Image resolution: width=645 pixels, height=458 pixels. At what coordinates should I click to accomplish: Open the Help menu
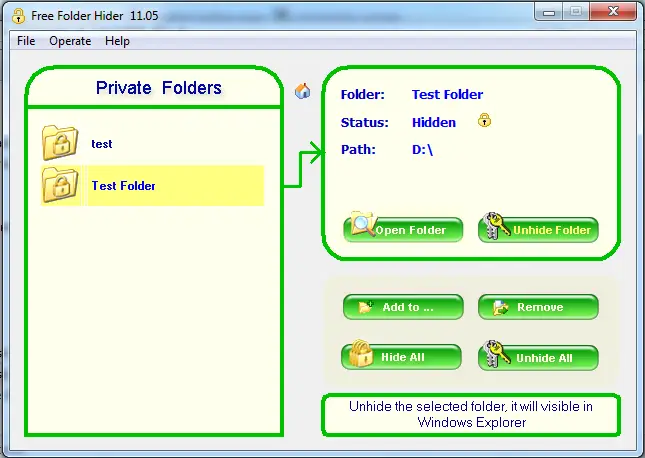117,41
